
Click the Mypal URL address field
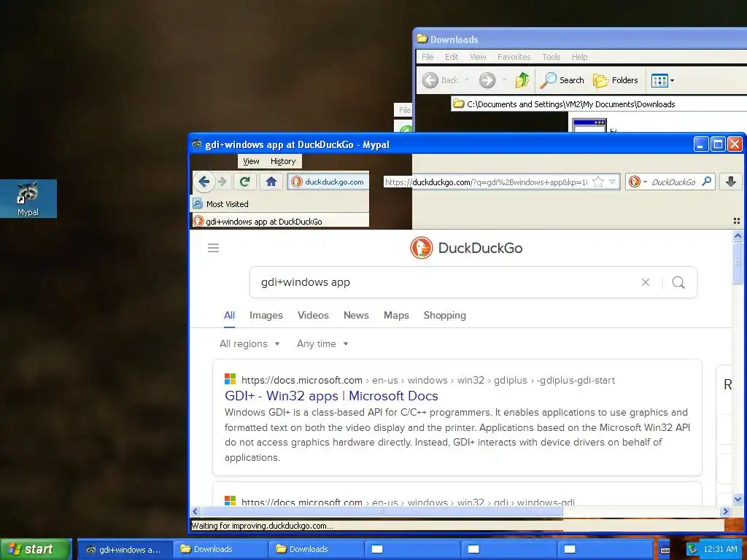tap(486, 182)
